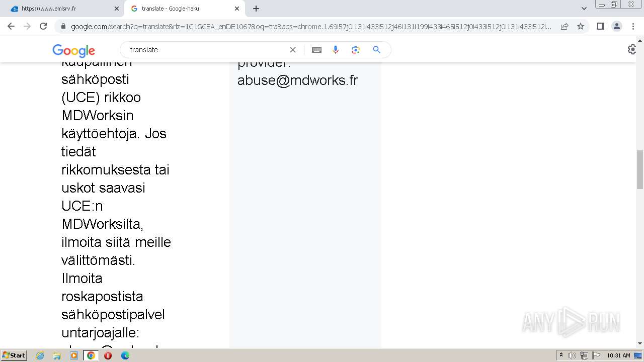Click the page vertical scrollbar thumb
The height and width of the screenshot is (362, 644).
pos(640,169)
